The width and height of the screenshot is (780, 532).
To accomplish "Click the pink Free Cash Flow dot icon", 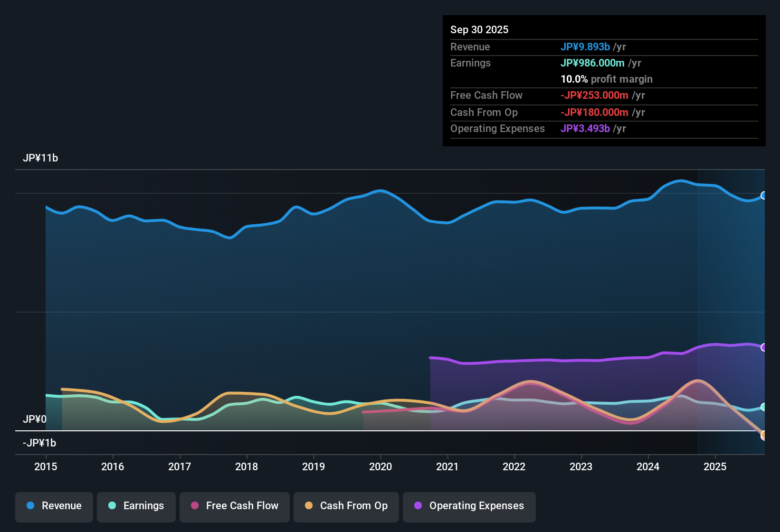I will point(194,506).
